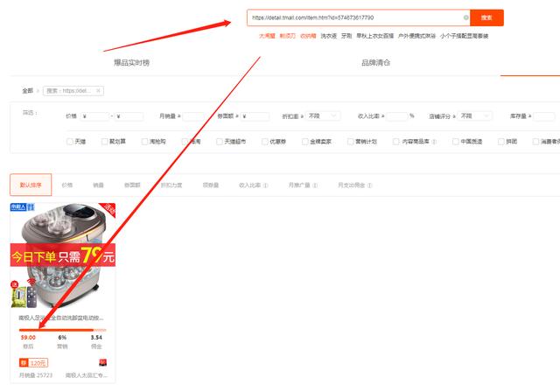Screen dimensions: 560x392
Task: Click the product card progress bar
Action: pos(62,330)
